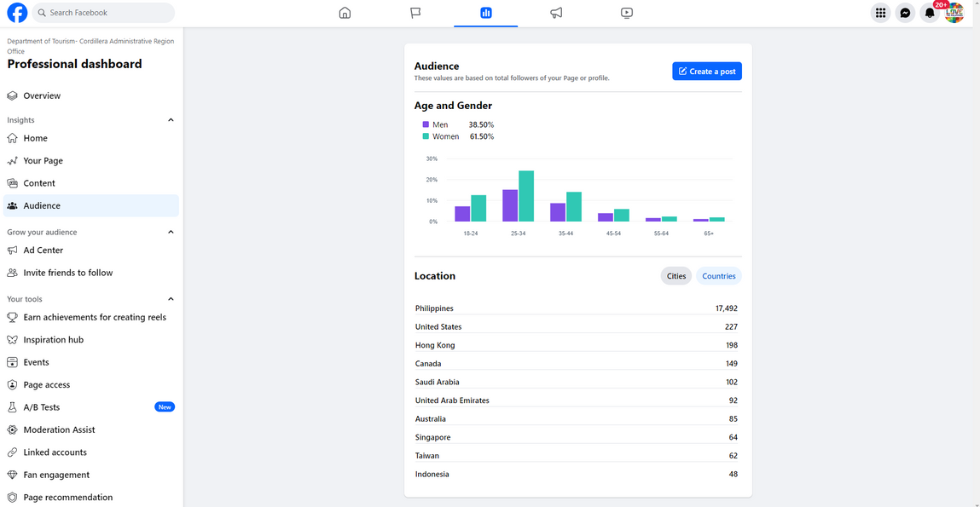The width and height of the screenshot is (980, 507).
Task: Collapse the Grow your audience section
Action: click(x=171, y=232)
